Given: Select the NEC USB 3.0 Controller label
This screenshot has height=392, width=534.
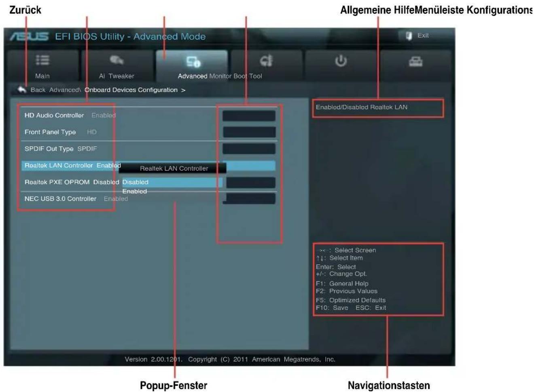Looking at the screenshot, I should 60,198.
